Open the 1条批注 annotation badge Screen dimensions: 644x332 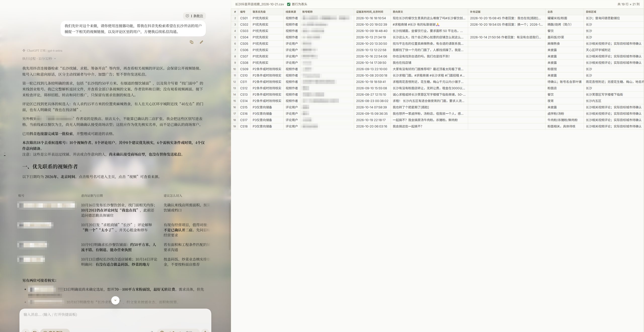pyautogui.click(x=194, y=16)
